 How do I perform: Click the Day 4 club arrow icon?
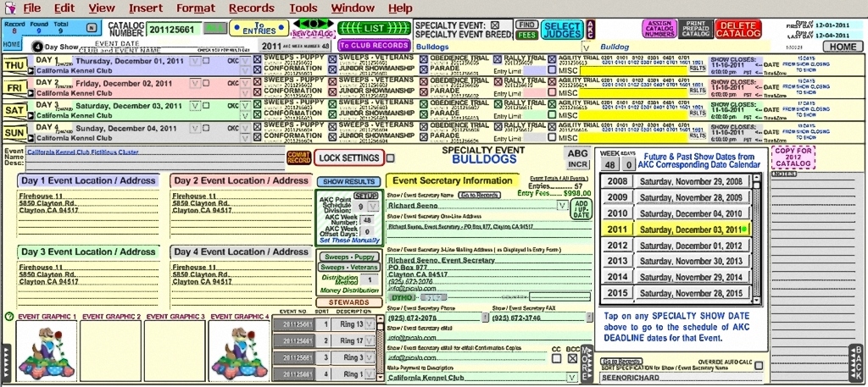(31, 138)
